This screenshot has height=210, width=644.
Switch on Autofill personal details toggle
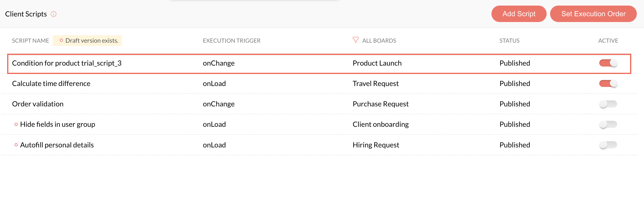608,145
